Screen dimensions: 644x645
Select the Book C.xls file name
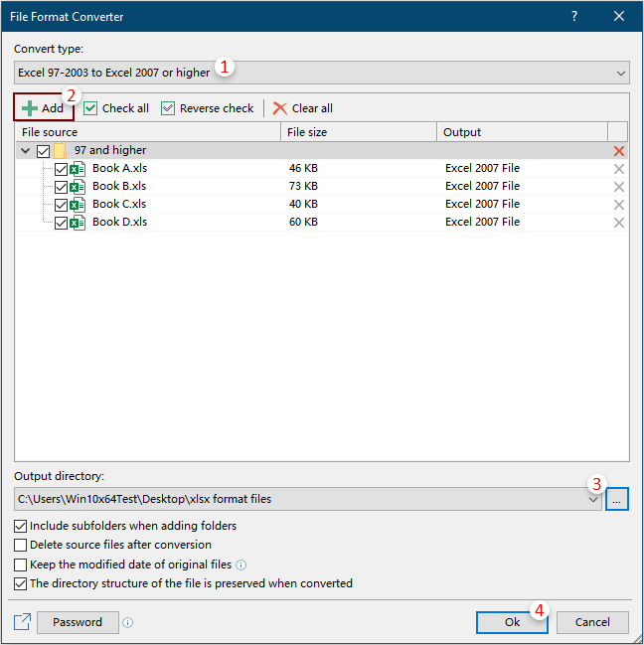pyautogui.click(x=119, y=204)
